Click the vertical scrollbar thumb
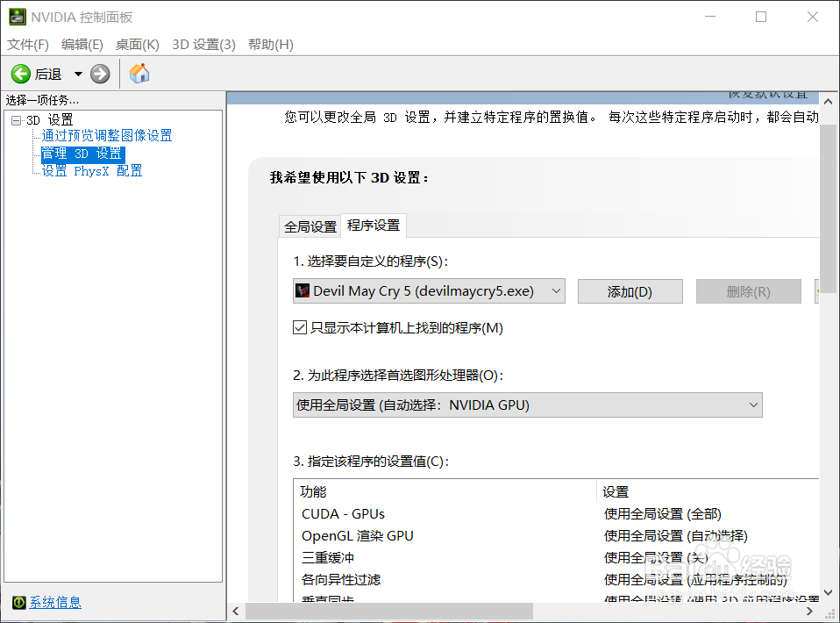This screenshot has height=623, width=840. pyautogui.click(x=829, y=209)
